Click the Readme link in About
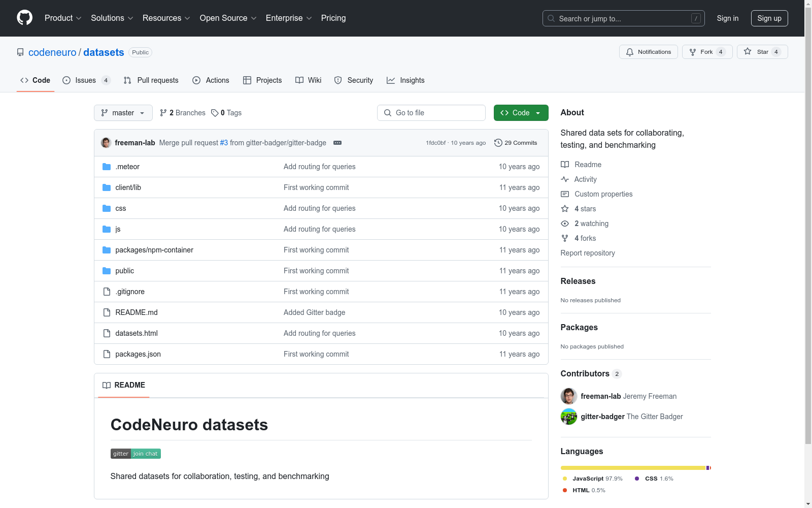812x508 pixels. pyautogui.click(x=581, y=165)
